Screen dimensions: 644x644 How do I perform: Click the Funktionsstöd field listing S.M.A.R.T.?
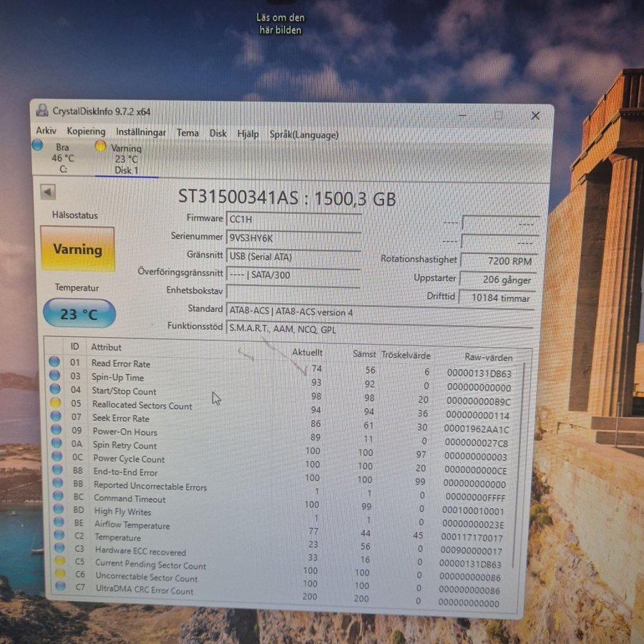(x=379, y=330)
